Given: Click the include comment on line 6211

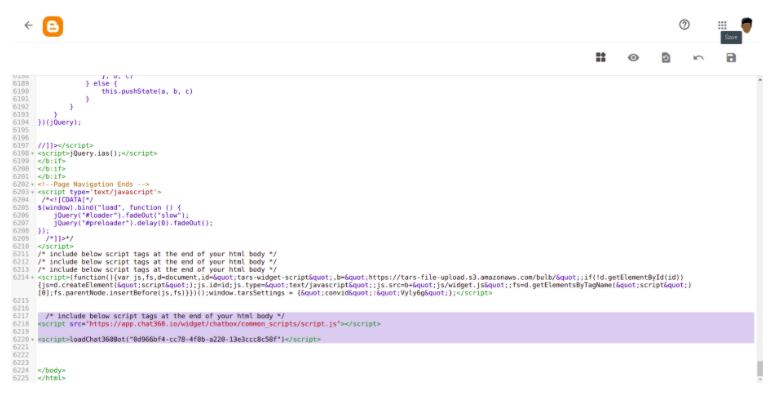Looking at the screenshot, I should 157,254.
